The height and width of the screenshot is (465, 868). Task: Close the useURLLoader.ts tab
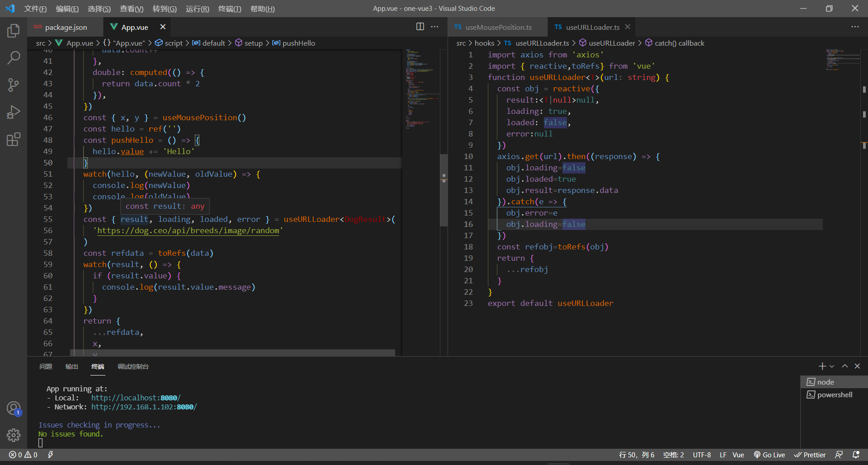pos(627,27)
